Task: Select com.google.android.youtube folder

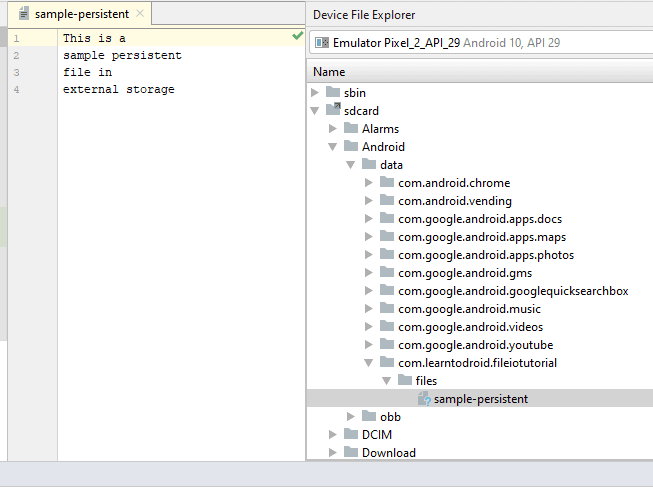Action: [475, 345]
